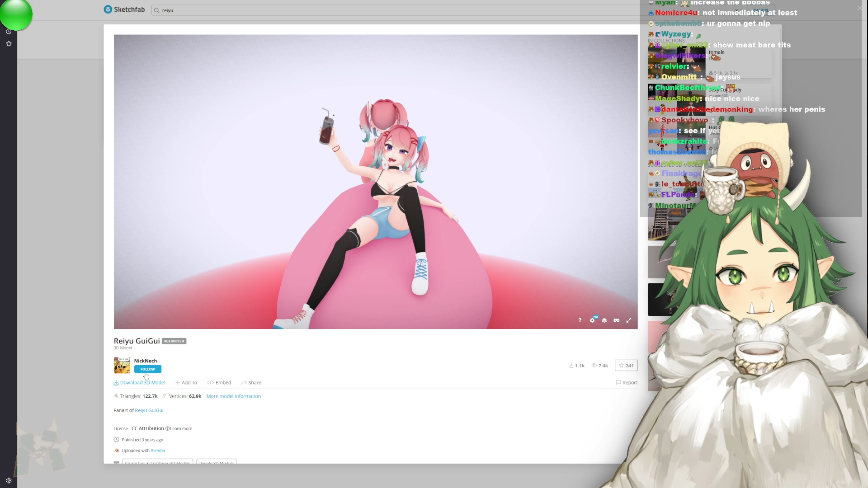Click the Sketchfab logo
This screenshot has width=868, height=488.
[124, 9]
